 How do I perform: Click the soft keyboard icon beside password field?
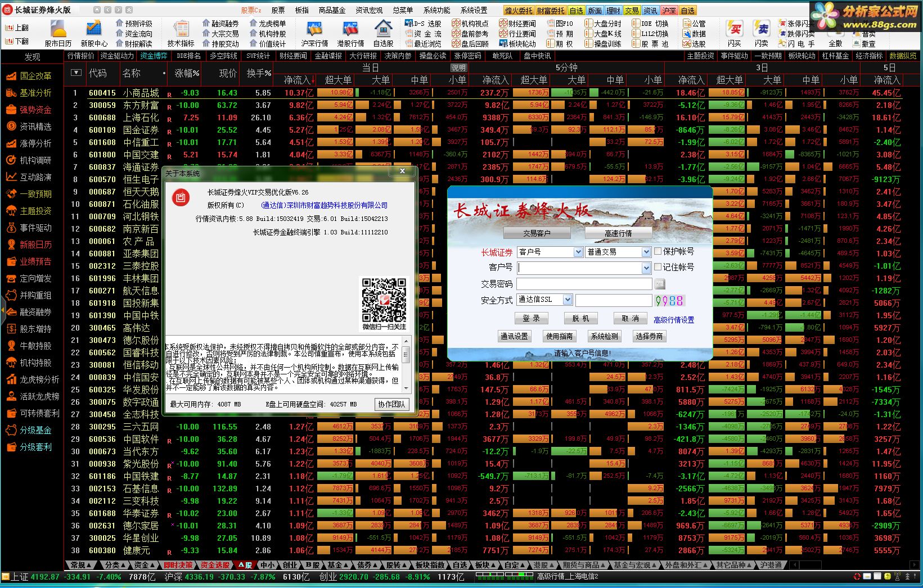click(660, 284)
